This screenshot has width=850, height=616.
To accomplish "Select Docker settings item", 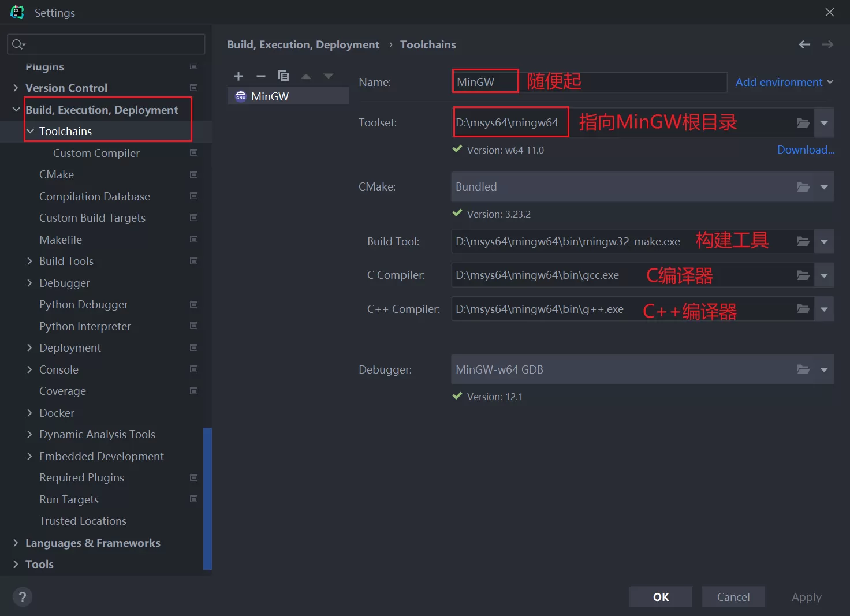I will click(x=57, y=413).
